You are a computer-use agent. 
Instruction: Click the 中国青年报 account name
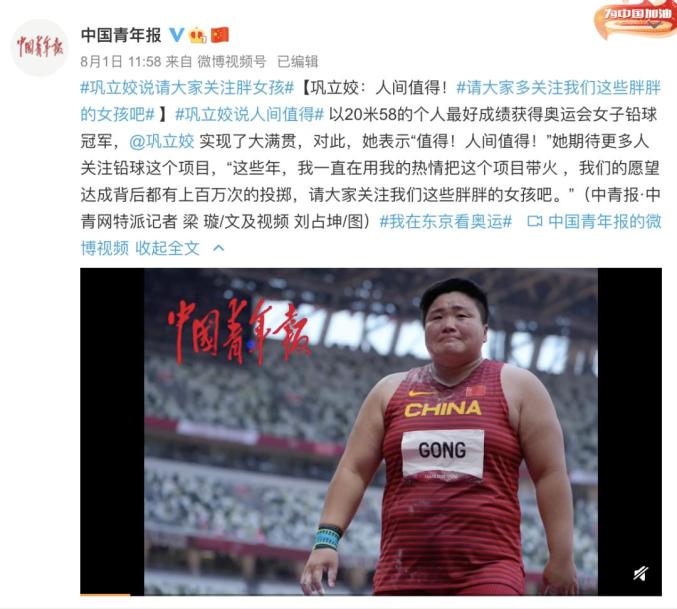[x=121, y=35]
